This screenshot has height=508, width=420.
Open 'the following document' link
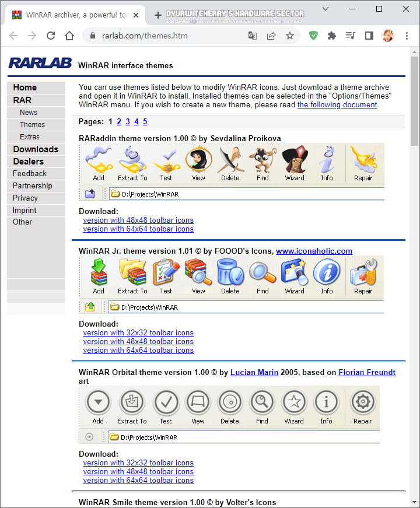coord(337,105)
